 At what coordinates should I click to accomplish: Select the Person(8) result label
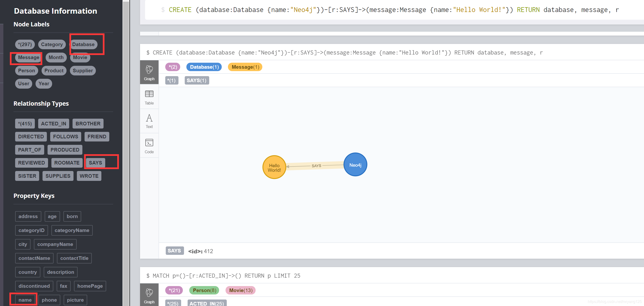pyautogui.click(x=204, y=290)
